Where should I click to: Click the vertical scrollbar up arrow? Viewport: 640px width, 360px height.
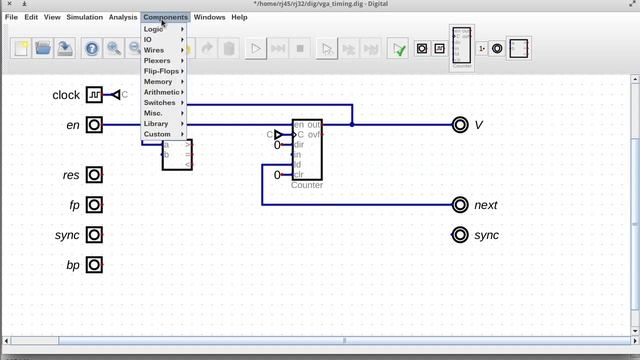point(635,79)
